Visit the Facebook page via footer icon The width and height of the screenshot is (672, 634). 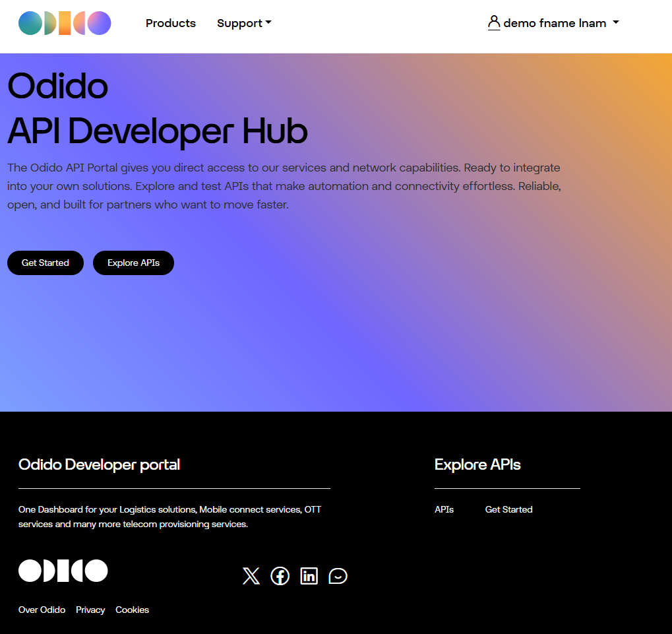coord(280,576)
